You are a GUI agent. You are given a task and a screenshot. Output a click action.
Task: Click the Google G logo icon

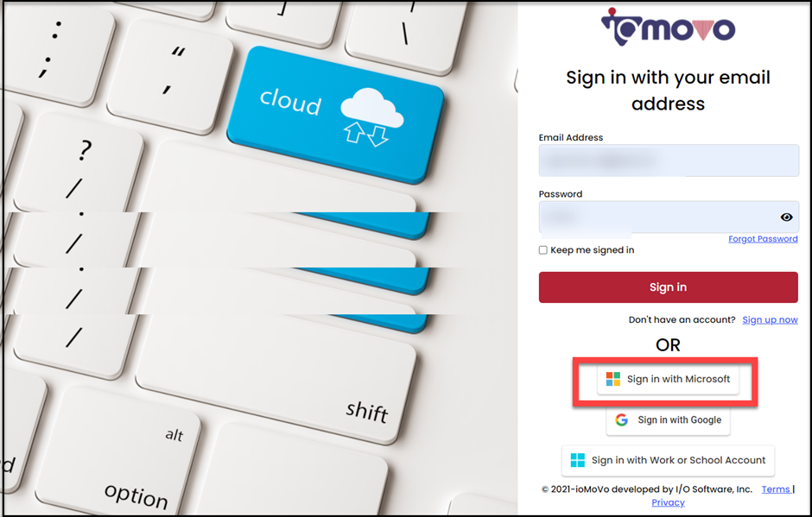[x=621, y=419]
